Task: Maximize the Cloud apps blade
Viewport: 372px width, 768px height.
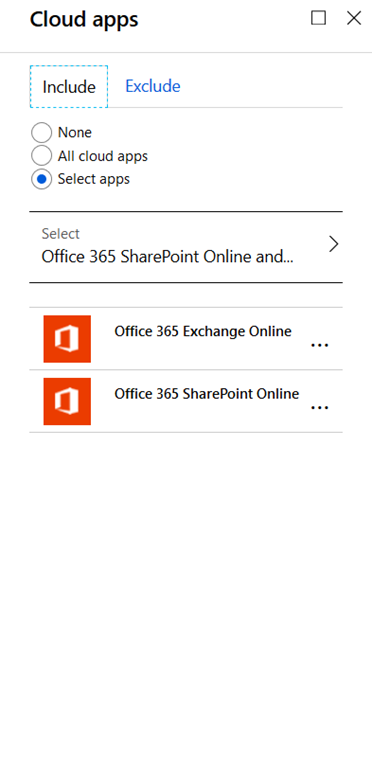Action: click(x=319, y=18)
